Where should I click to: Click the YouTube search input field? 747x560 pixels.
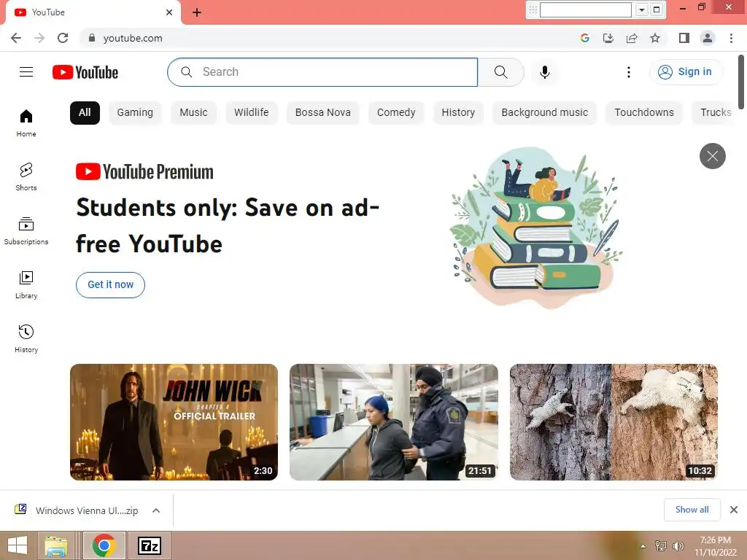[x=322, y=72]
